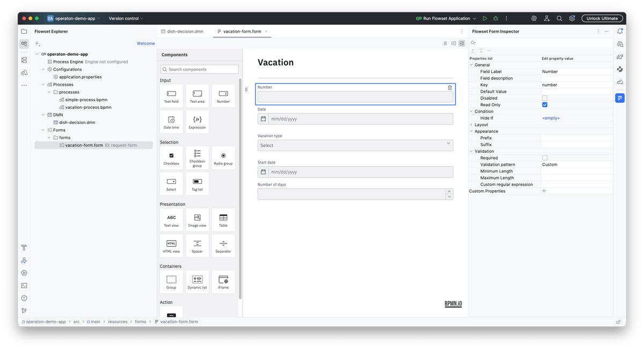Insert a Spacer component
Screen dimensions: 644x350
pos(197,245)
